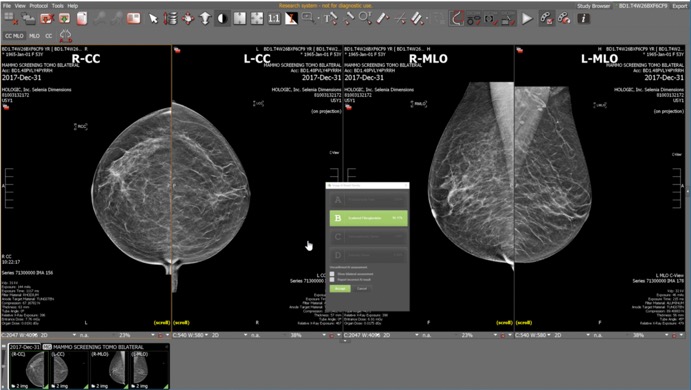Select the single ruler measurement tool
Image resolution: width=691 pixels, height=390 pixels.
(383, 19)
